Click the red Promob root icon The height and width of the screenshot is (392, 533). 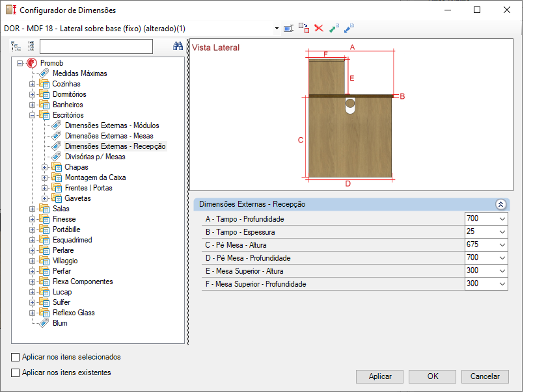(32, 63)
